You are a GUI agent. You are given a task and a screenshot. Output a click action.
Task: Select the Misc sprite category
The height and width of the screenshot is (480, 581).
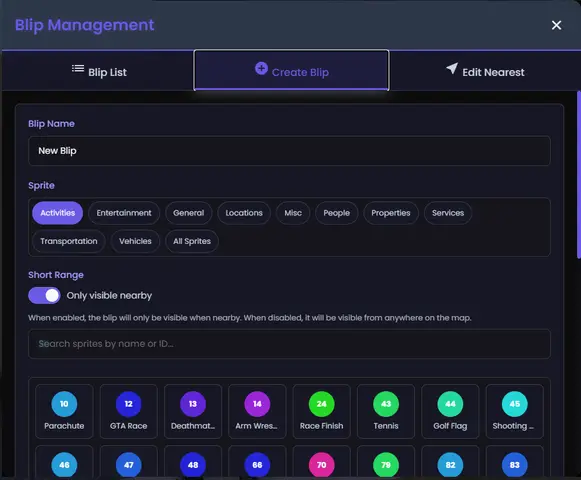click(293, 213)
